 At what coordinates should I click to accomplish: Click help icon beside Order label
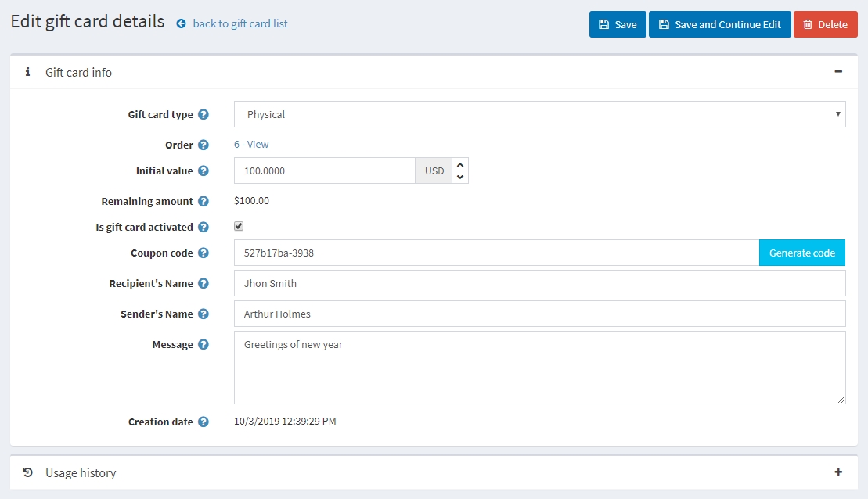point(203,145)
